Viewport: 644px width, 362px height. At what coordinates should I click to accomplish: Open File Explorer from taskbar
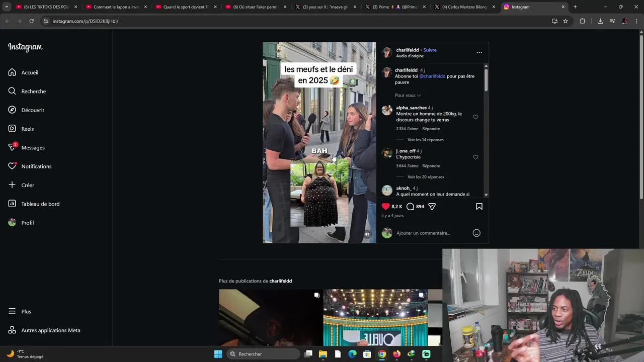click(323, 354)
